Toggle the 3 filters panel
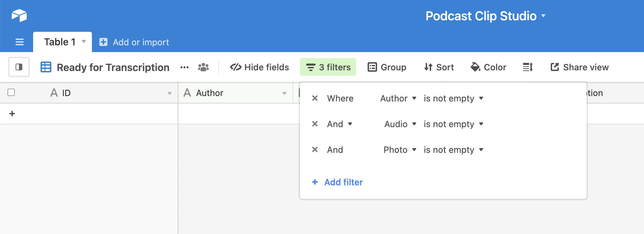Screen dimensions: 644x234 pos(328,67)
